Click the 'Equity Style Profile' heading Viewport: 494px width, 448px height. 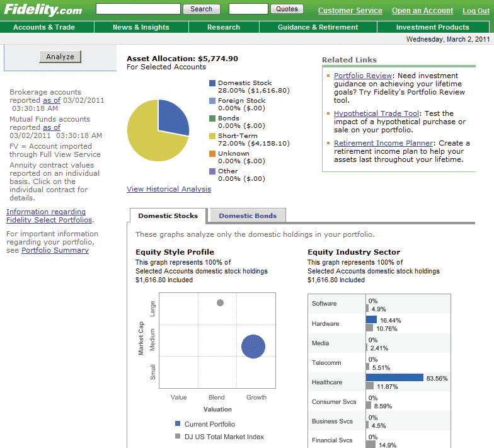tap(175, 252)
